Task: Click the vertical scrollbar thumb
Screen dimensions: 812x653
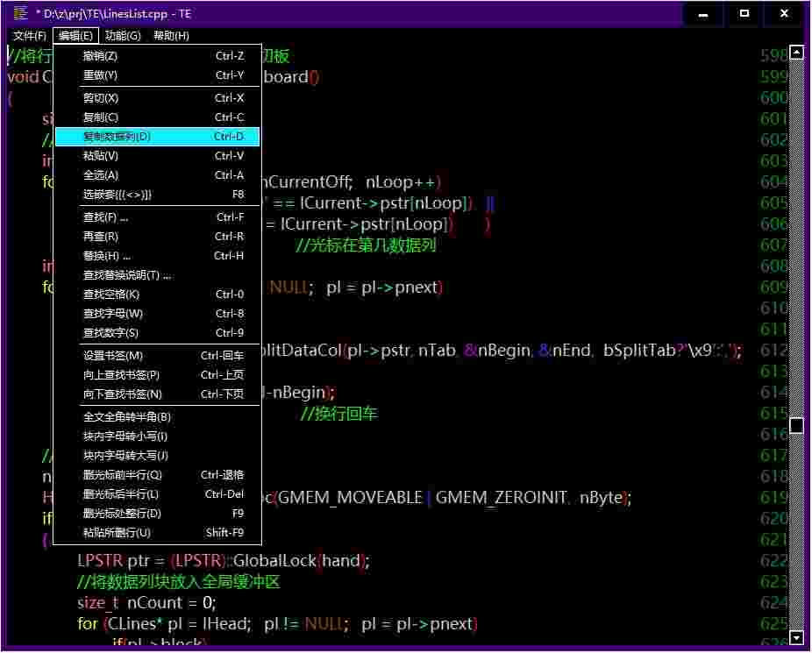Action: 796,425
